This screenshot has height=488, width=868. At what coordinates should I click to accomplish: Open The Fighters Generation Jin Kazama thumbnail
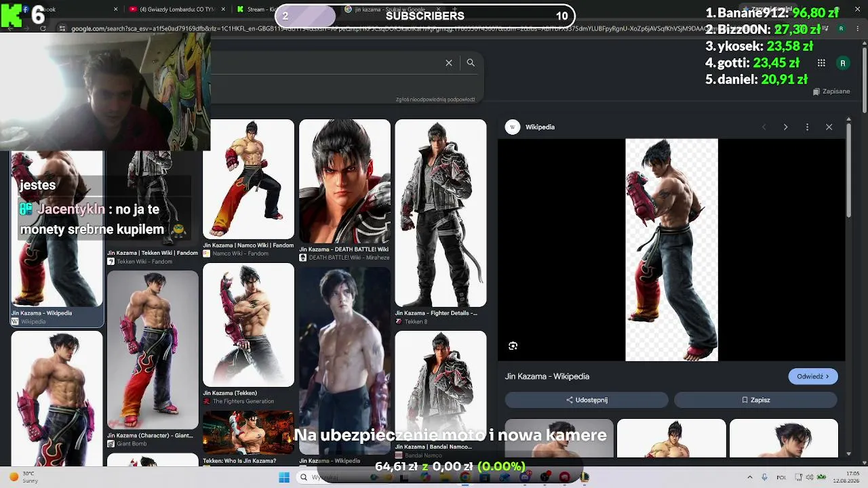click(249, 325)
